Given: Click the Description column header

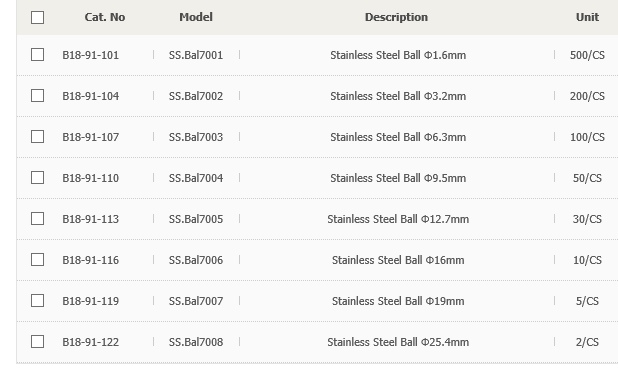Looking at the screenshot, I should point(396,17).
